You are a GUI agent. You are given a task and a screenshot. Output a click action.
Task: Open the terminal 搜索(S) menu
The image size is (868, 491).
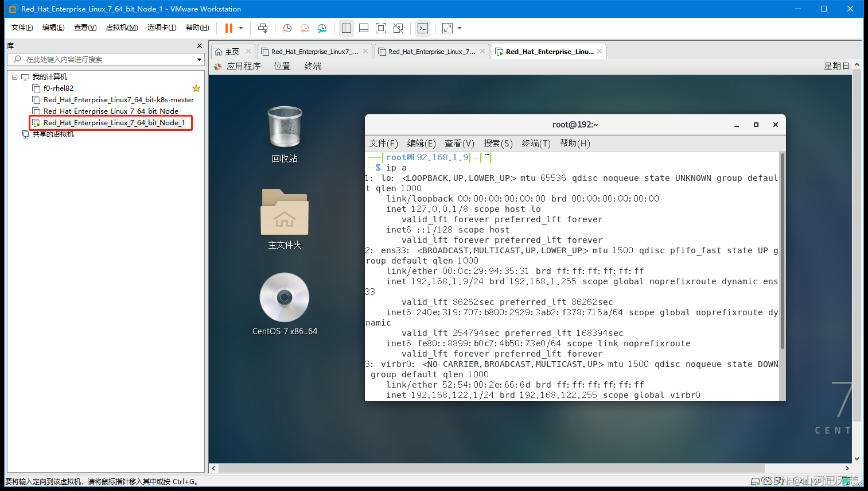coord(498,144)
